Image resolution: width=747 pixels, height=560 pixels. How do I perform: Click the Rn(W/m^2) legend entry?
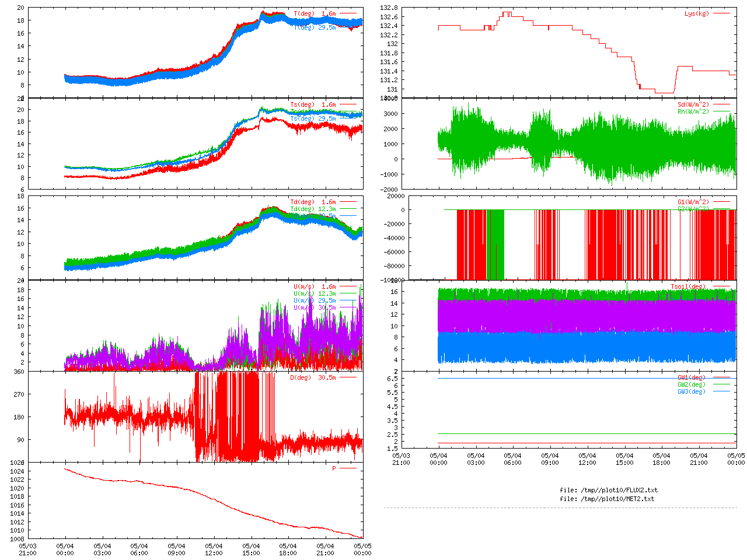click(x=693, y=111)
